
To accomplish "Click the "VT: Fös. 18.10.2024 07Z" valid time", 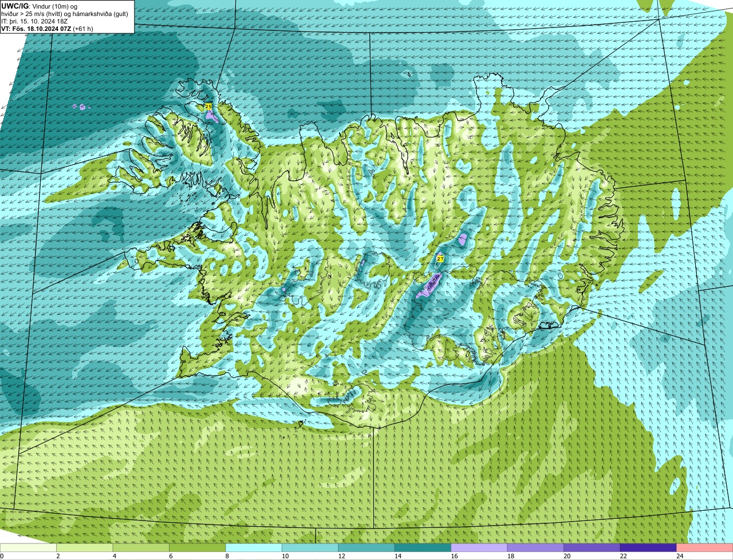I will [36, 28].
